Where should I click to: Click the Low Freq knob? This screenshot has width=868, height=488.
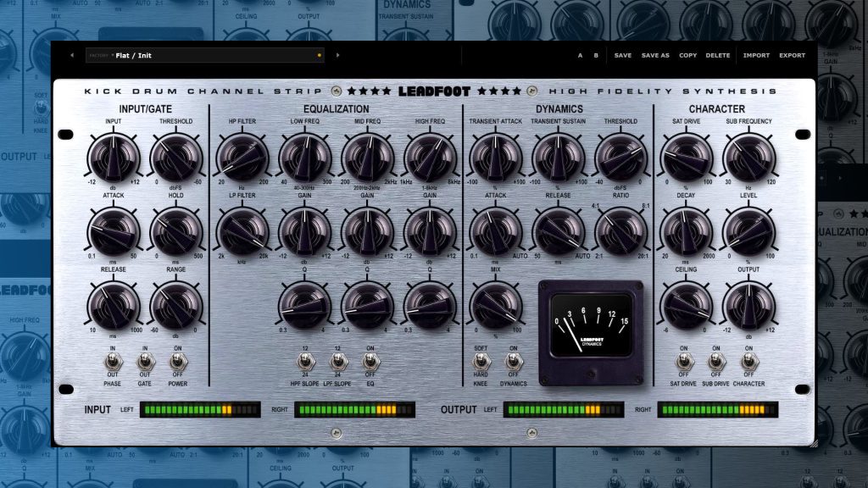pos(304,158)
